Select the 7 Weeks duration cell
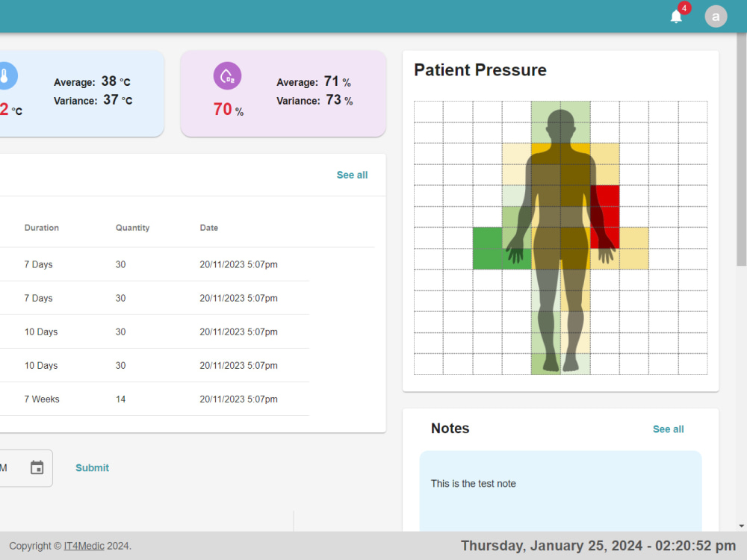This screenshot has height=560, width=747. pyautogui.click(x=42, y=399)
